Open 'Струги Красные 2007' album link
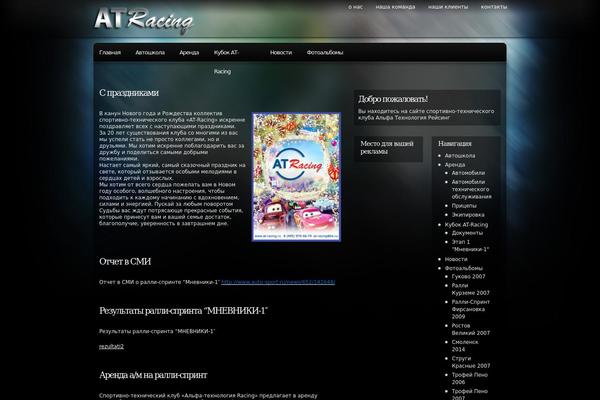Image resolution: width=600 pixels, height=400 pixels. point(471,362)
